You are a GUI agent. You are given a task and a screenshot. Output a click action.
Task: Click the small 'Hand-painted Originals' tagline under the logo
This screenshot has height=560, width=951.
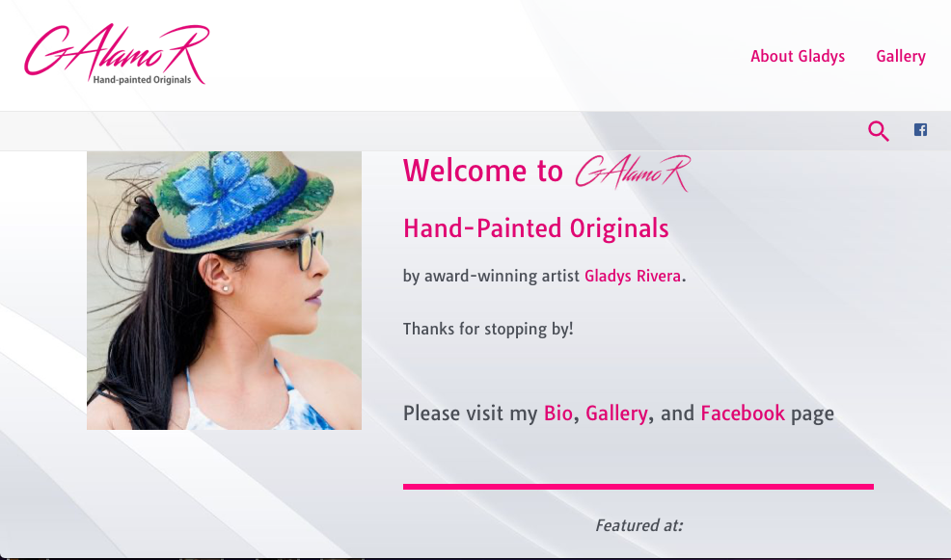click(x=142, y=79)
